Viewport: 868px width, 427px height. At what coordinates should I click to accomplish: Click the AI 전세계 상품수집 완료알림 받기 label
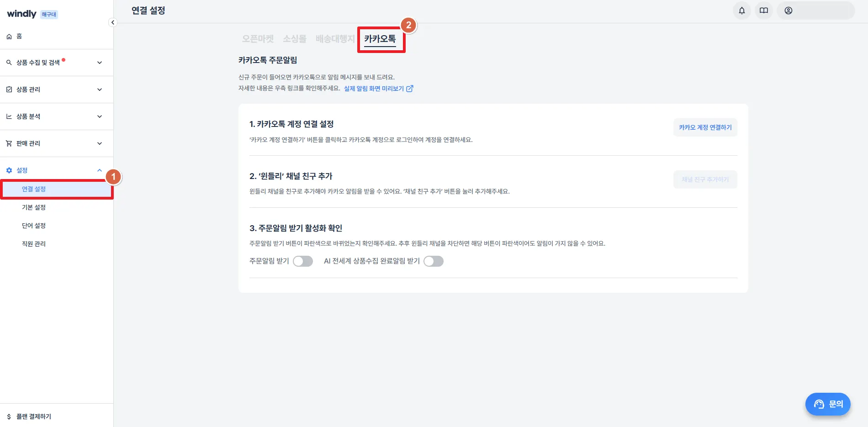tap(372, 261)
